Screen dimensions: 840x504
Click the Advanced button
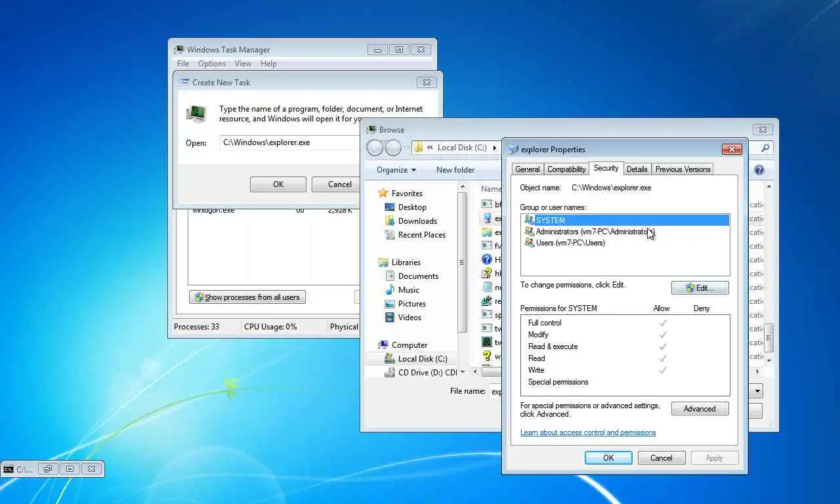(700, 409)
